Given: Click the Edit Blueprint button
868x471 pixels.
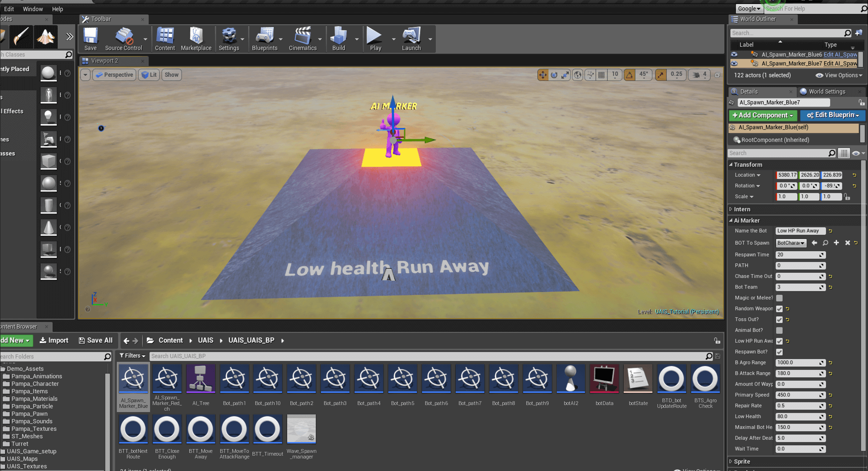Looking at the screenshot, I should [x=833, y=116].
